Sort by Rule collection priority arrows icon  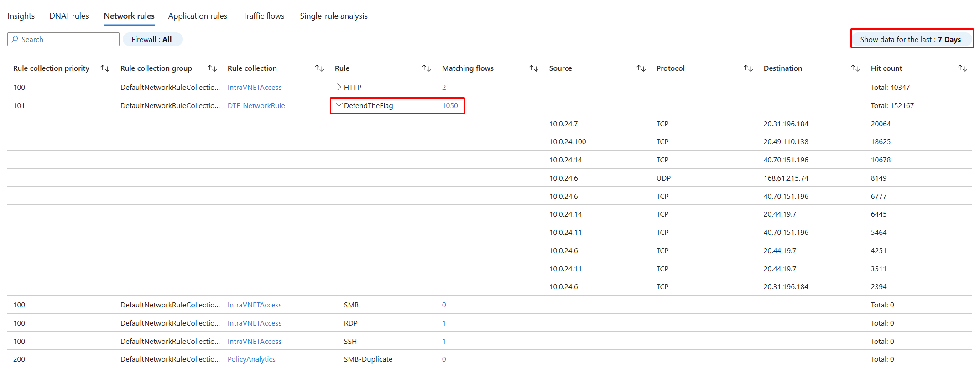tap(105, 68)
